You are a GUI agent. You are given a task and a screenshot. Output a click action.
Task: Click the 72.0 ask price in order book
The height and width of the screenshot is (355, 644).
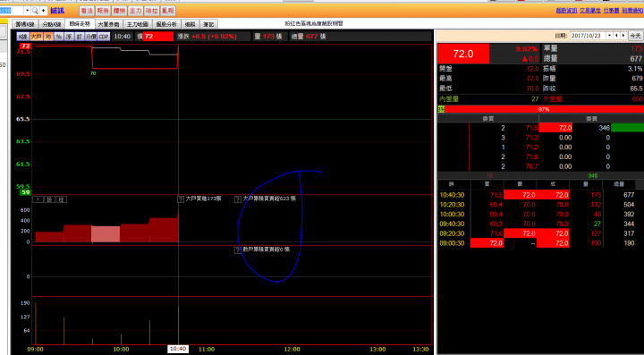(555, 128)
